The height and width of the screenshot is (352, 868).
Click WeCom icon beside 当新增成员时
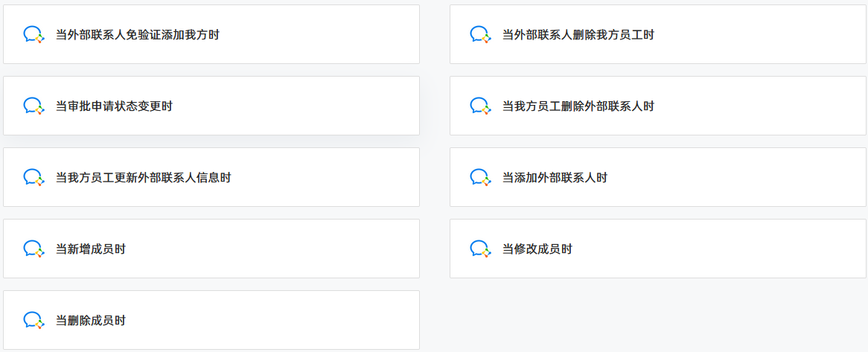click(x=33, y=249)
